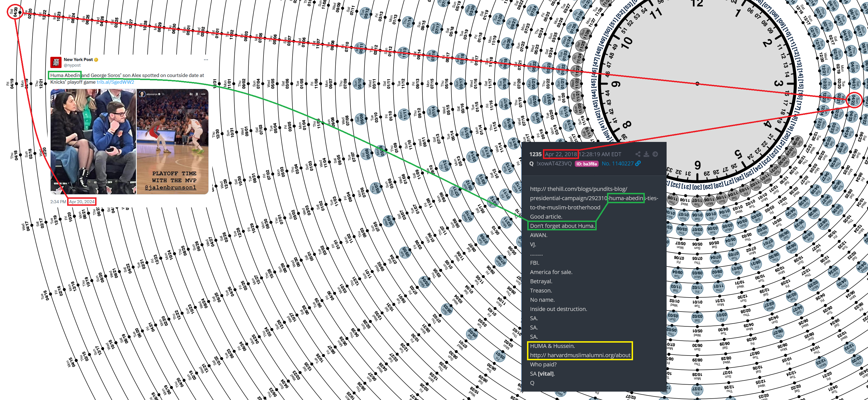868x400 pixels.
Task: Click the share icon on post 1235
Action: [x=638, y=154]
